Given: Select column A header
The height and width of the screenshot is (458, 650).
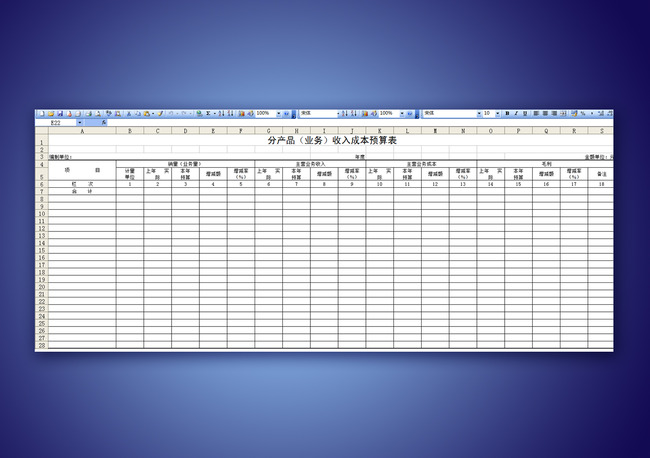Looking at the screenshot, I should (82, 131).
